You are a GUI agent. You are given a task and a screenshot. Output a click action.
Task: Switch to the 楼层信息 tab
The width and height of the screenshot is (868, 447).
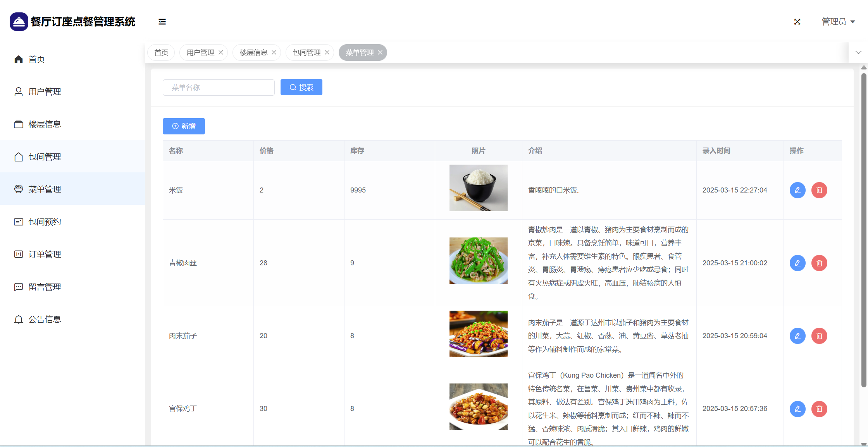pos(253,52)
